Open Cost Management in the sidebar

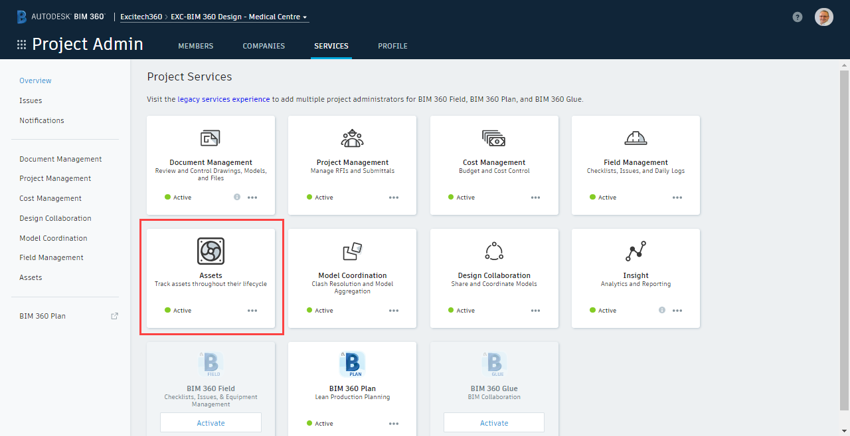[50, 198]
